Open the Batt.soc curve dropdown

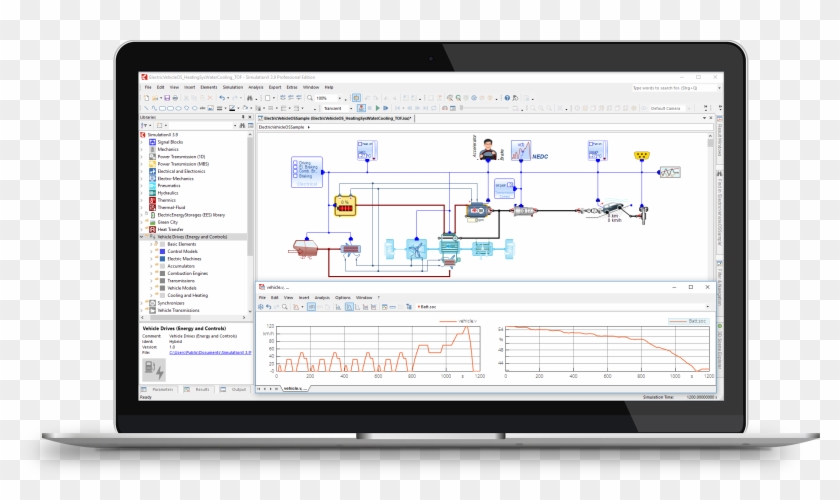(707, 307)
